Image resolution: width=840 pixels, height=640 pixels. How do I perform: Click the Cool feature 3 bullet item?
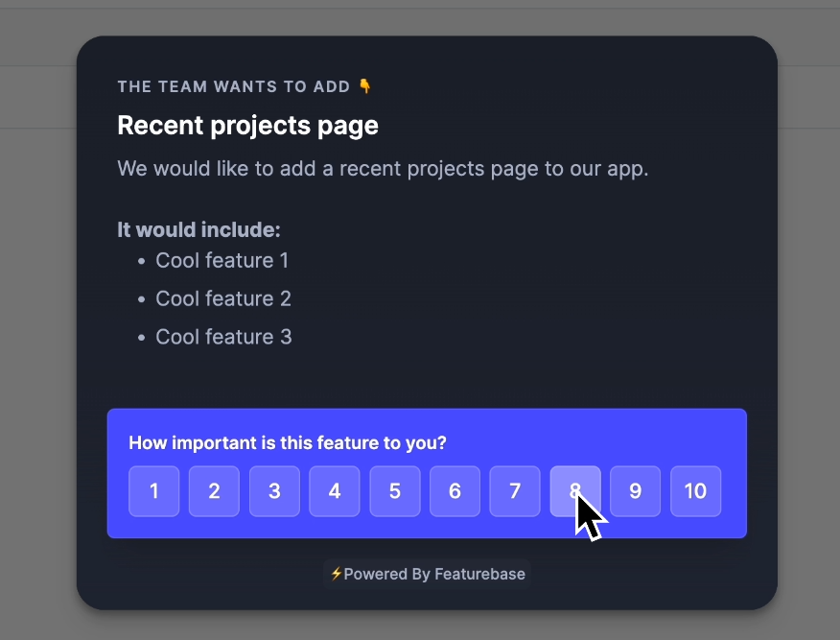(223, 337)
